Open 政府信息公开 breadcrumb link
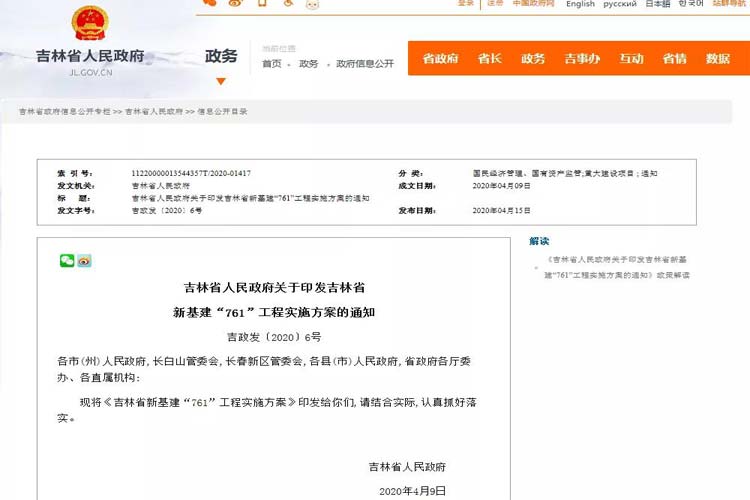The width and height of the screenshot is (750, 500). pos(365,64)
